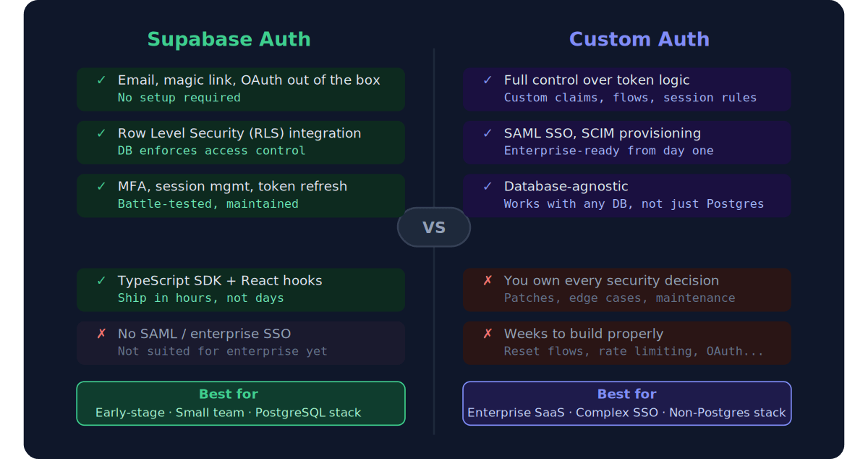
Task: Click text 'TypeScript SDK + React hooks'
Action: click(x=220, y=281)
